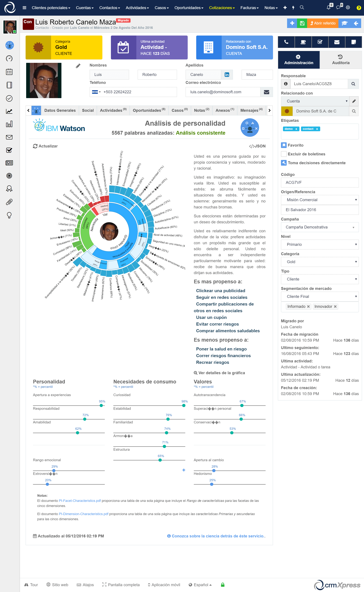Viewport: 364px width, 592px height.
Task: Switch to the Auditoría tab
Action: (341, 60)
